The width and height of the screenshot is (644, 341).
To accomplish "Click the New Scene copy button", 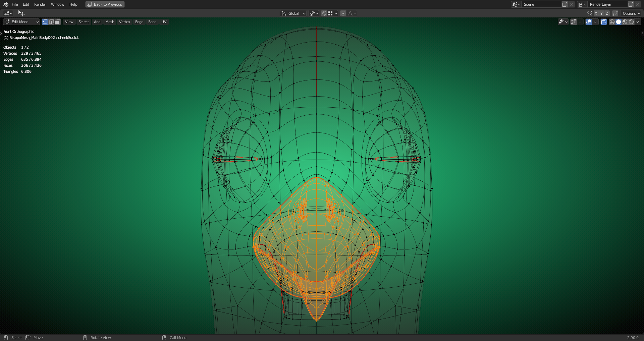I will click(x=564, y=4).
